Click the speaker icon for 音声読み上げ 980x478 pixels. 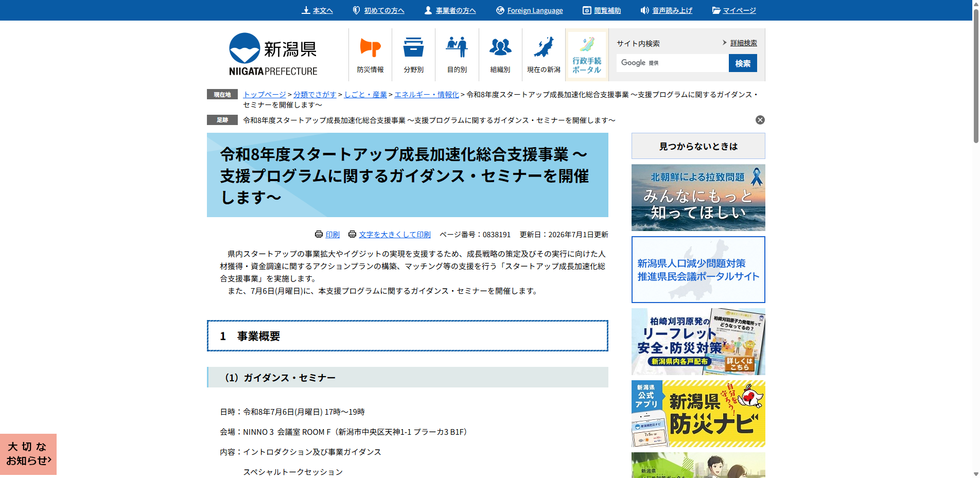click(x=644, y=10)
